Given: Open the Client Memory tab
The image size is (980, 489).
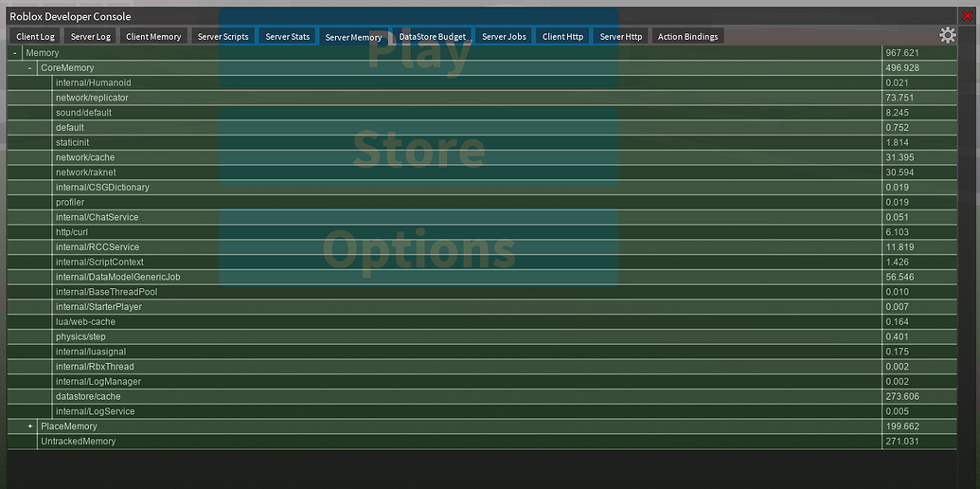Looking at the screenshot, I should pyautogui.click(x=153, y=37).
